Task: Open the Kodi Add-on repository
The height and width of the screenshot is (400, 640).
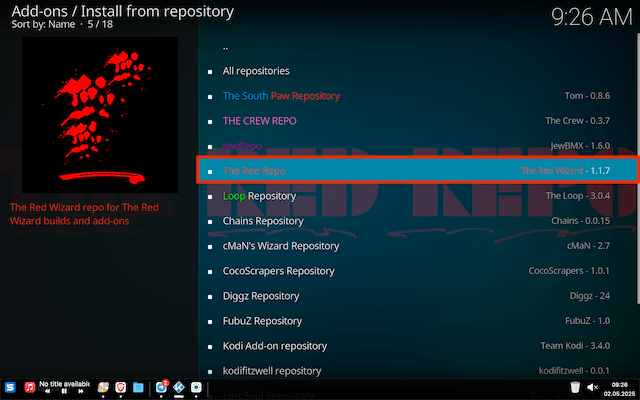Action: click(417, 346)
